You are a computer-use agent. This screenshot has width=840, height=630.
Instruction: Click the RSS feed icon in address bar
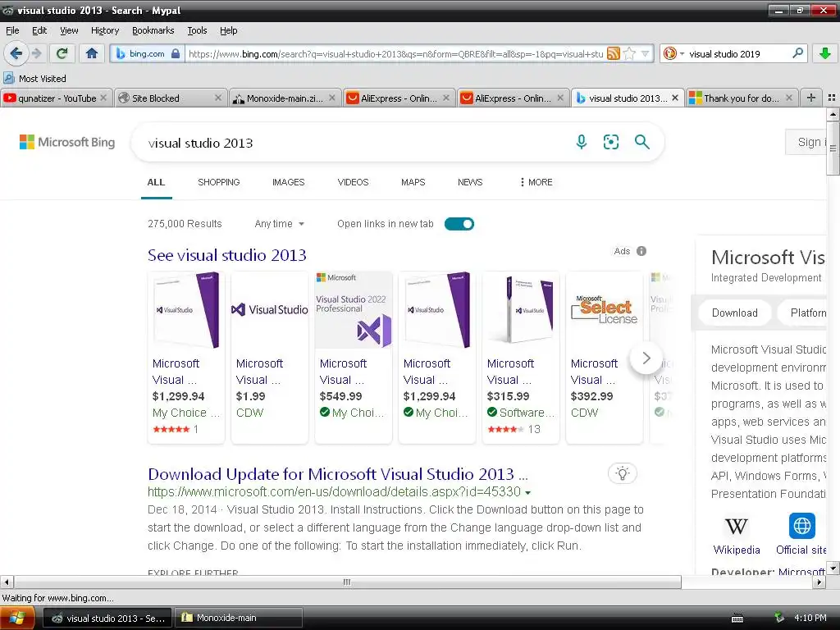(x=614, y=53)
